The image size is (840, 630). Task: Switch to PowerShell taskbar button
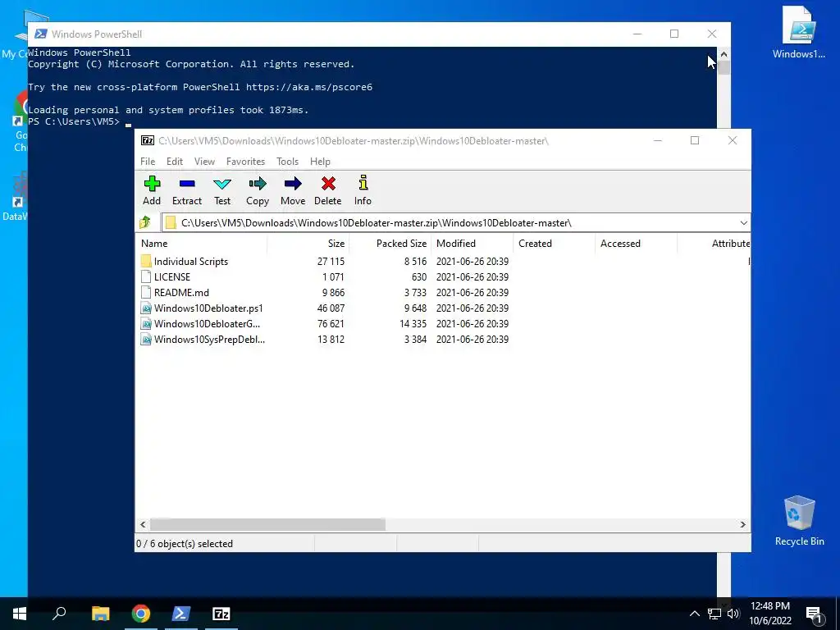pos(181,614)
